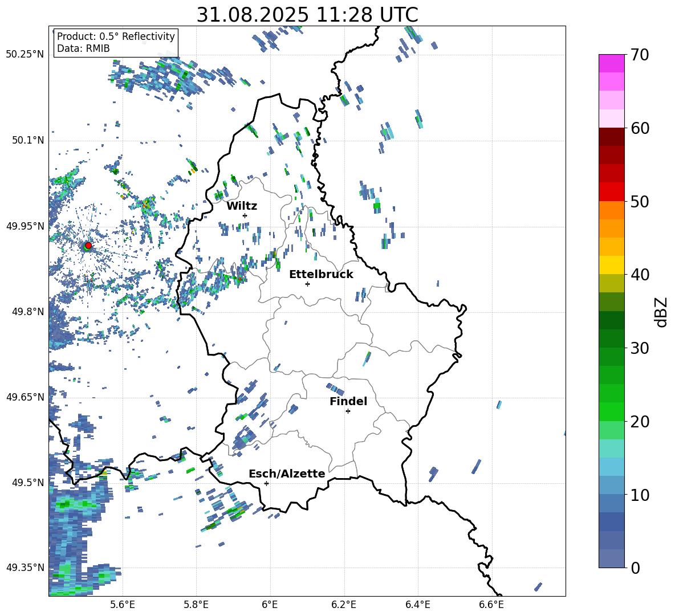Image resolution: width=675 pixels, height=616 pixels.
Task: Click the Product: 0.5° Reflectivity label
Action: click(116, 36)
